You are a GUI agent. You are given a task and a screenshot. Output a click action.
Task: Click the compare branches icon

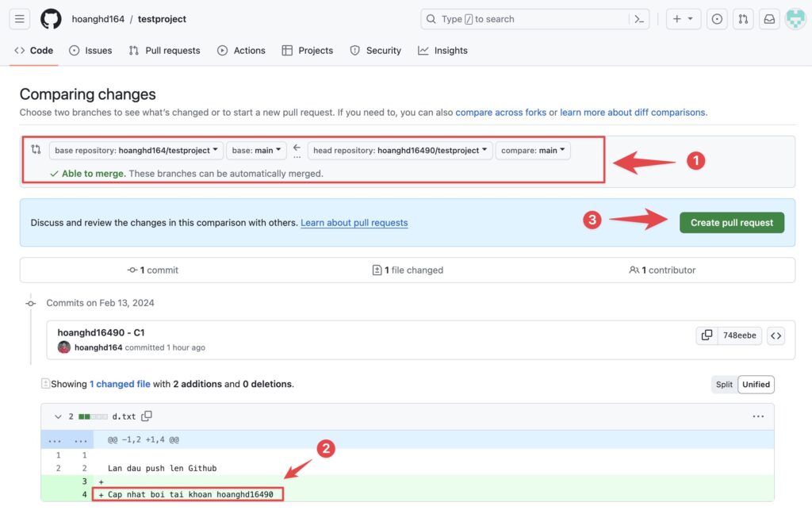[36, 150]
